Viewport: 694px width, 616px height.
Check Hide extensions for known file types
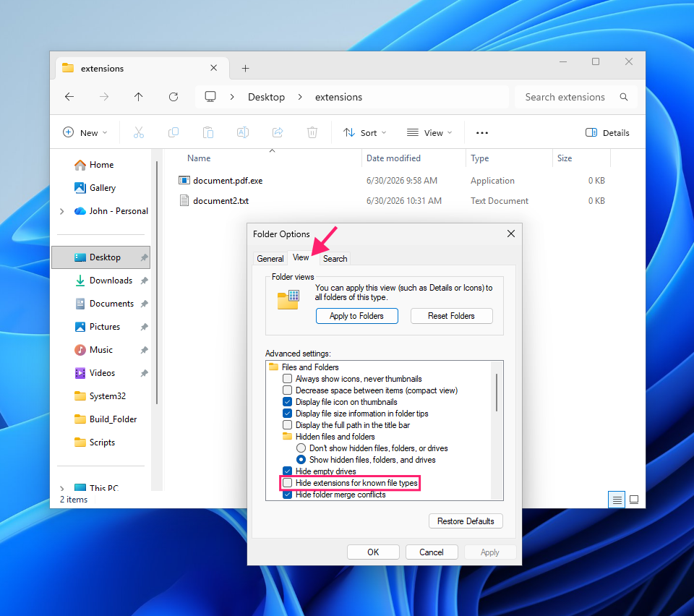[287, 483]
